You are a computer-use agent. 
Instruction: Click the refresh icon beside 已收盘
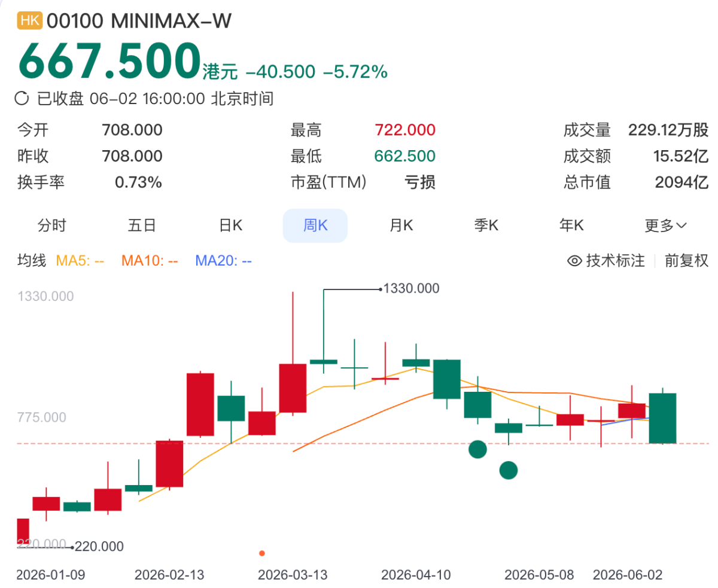click(x=22, y=99)
